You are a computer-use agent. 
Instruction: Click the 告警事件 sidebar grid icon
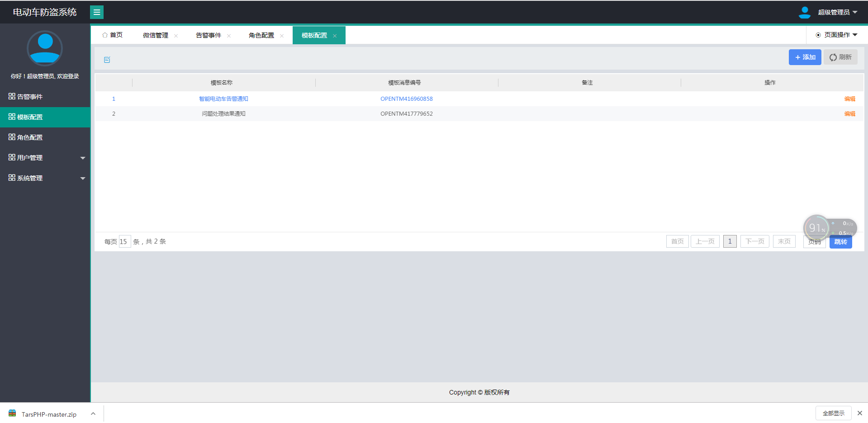tap(12, 96)
